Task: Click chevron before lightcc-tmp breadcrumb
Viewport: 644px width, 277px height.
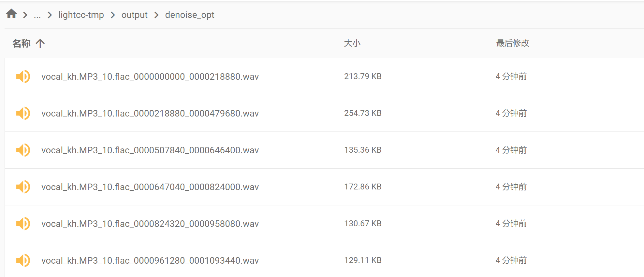Action: (x=50, y=15)
